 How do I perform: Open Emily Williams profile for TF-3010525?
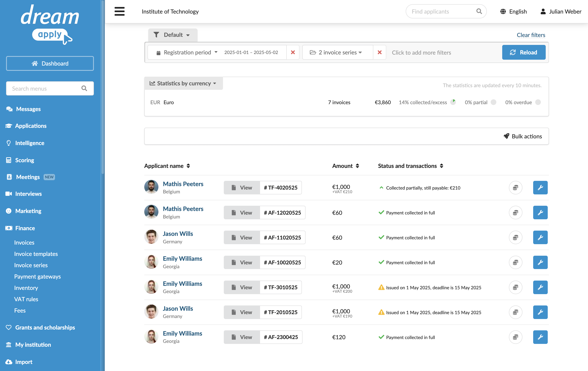182,283
